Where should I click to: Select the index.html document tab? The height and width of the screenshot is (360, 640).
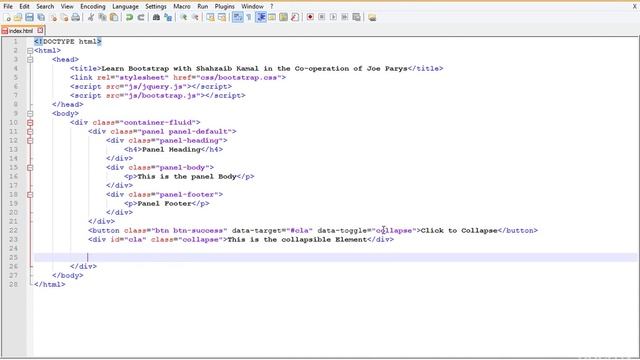point(21,31)
